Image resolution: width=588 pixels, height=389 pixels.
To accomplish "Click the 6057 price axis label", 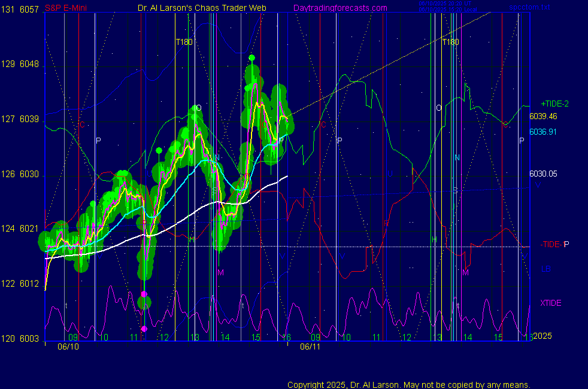I will pos(29,10).
